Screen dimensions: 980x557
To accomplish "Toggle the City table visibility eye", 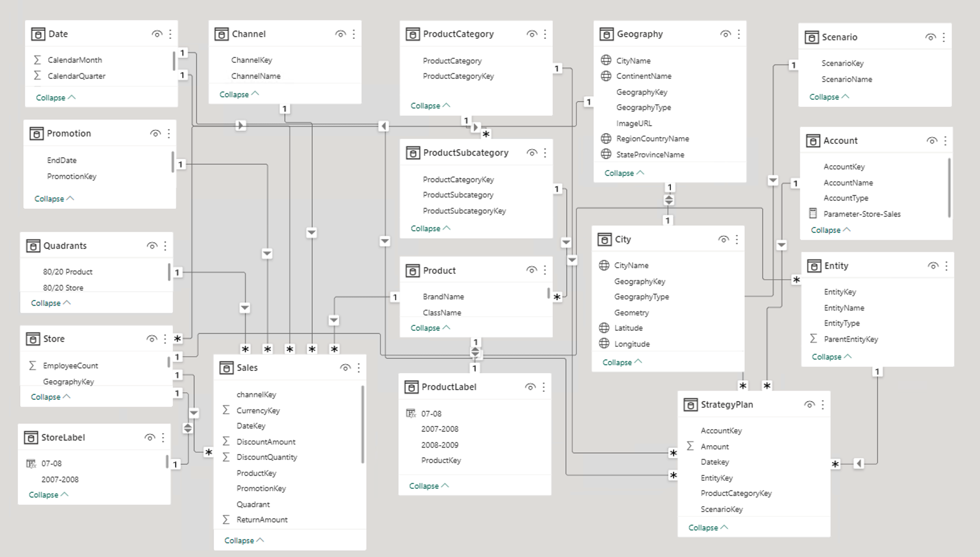I will (x=723, y=240).
